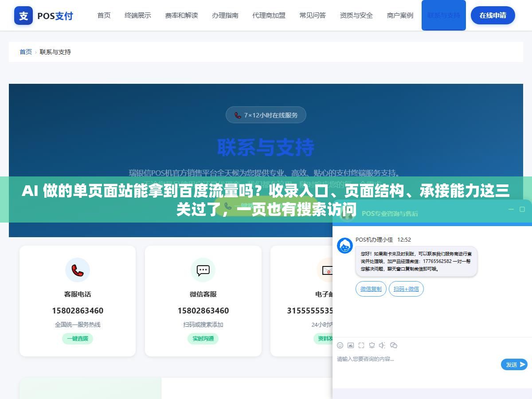Click 联系与支持 breadcrumb text
This screenshot has width=532, height=399.
pyautogui.click(x=55, y=52)
